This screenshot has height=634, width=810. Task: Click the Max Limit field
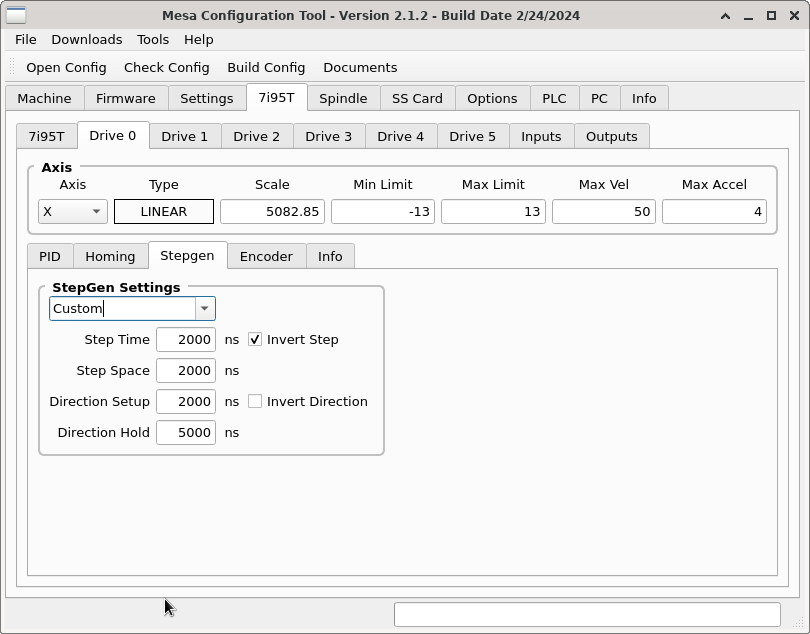pyautogui.click(x=493, y=211)
